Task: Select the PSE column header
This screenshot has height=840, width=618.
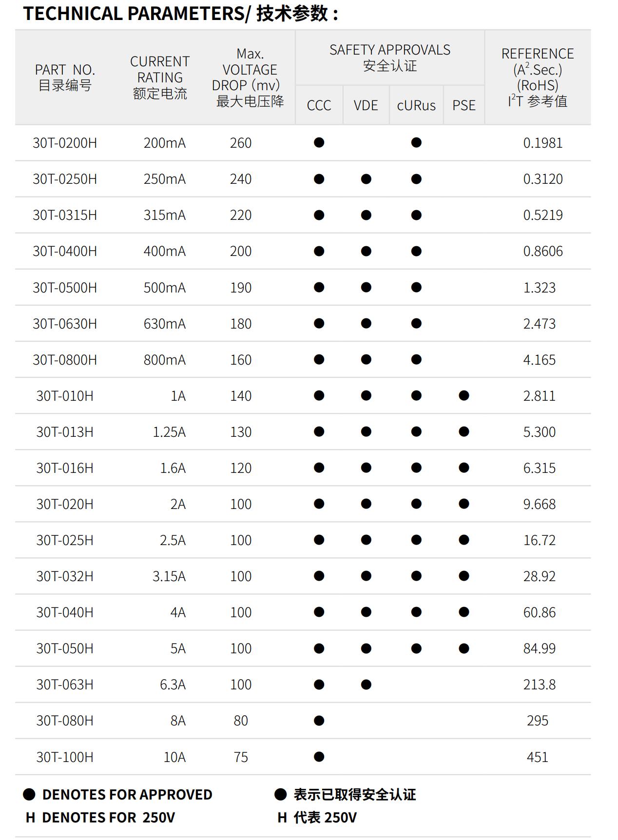Action: click(x=464, y=105)
